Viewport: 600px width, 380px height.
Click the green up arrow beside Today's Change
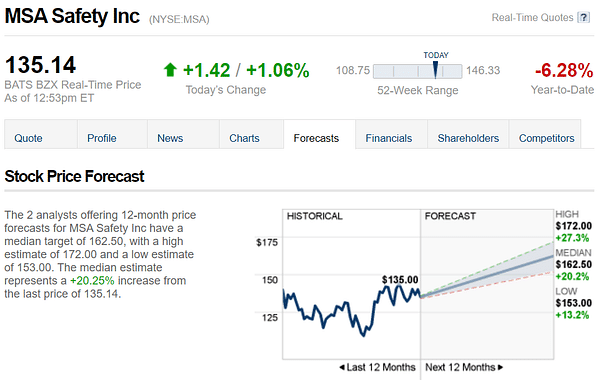tap(170, 70)
